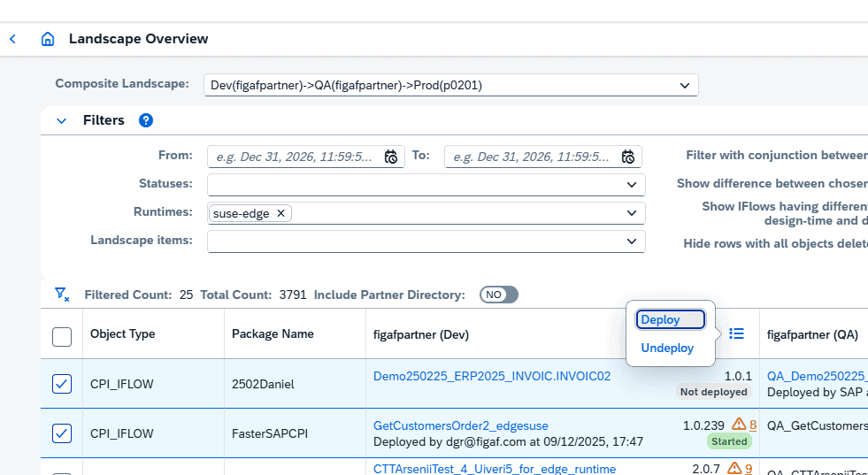Click the warning count 8 link
The height and width of the screenshot is (475, 868).
pos(753,425)
